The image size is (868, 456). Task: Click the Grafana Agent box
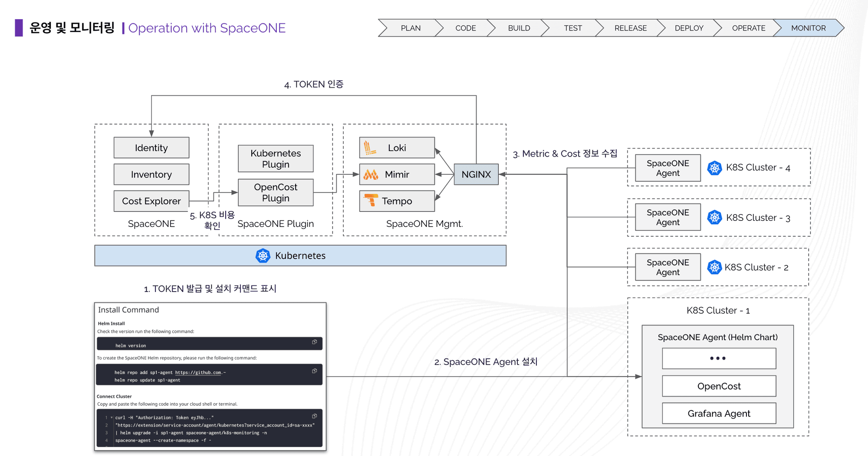(x=719, y=413)
